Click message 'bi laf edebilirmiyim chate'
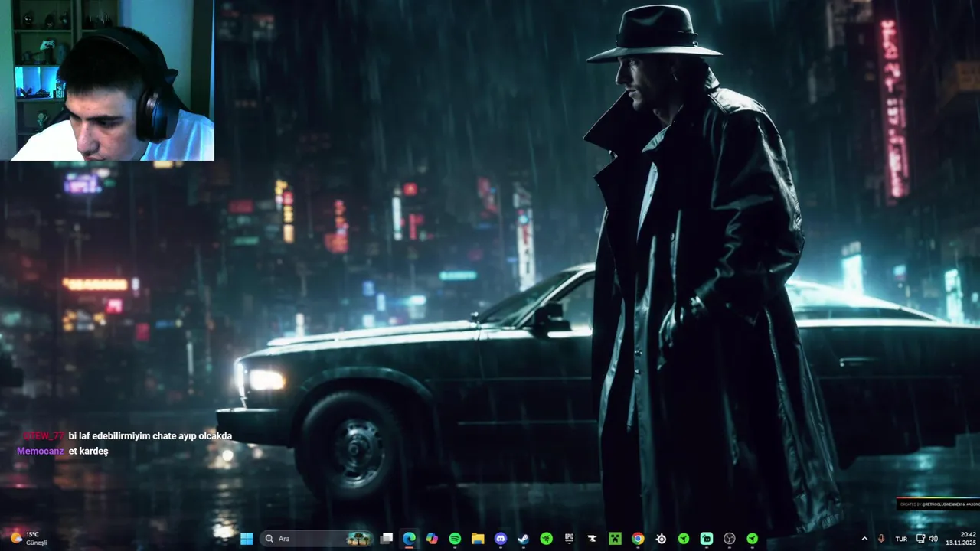 (x=121, y=435)
